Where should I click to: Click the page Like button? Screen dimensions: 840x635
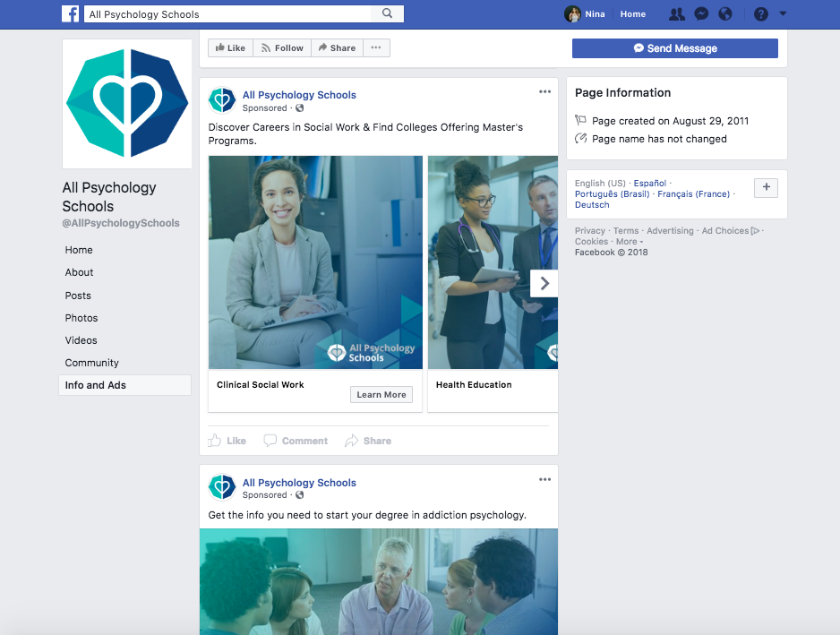coord(230,47)
